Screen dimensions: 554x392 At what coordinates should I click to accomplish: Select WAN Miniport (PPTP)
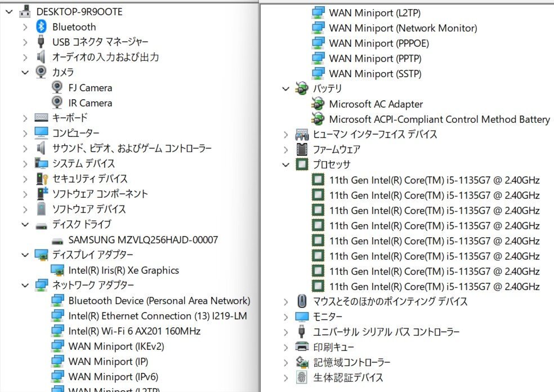click(375, 59)
